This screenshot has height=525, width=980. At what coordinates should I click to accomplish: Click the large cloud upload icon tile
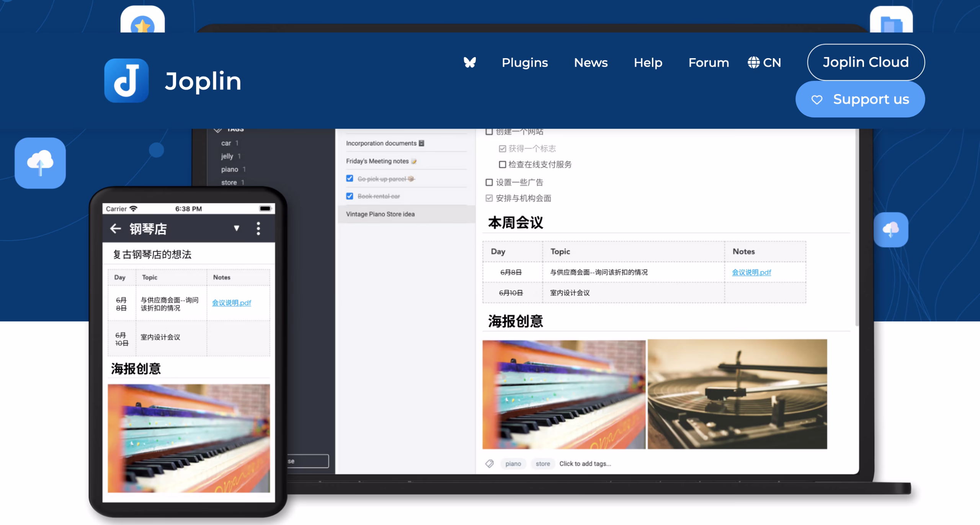pyautogui.click(x=40, y=163)
